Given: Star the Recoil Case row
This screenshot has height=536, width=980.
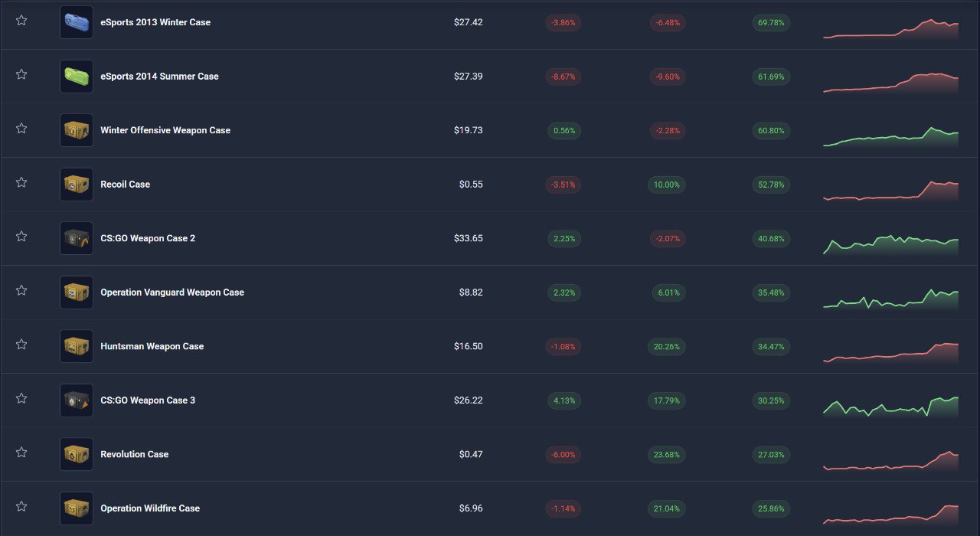Looking at the screenshot, I should pyautogui.click(x=21, y=182).
